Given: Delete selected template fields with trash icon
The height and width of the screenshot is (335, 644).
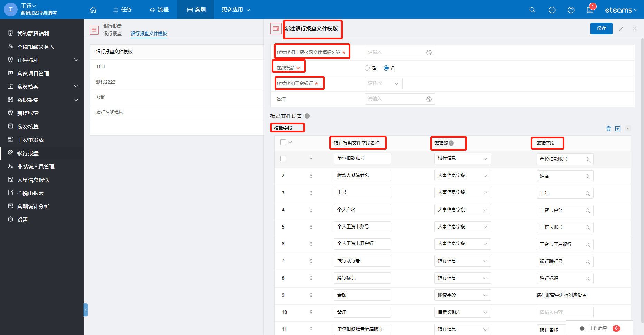Looking at the screenshot, I should [608, 129].
